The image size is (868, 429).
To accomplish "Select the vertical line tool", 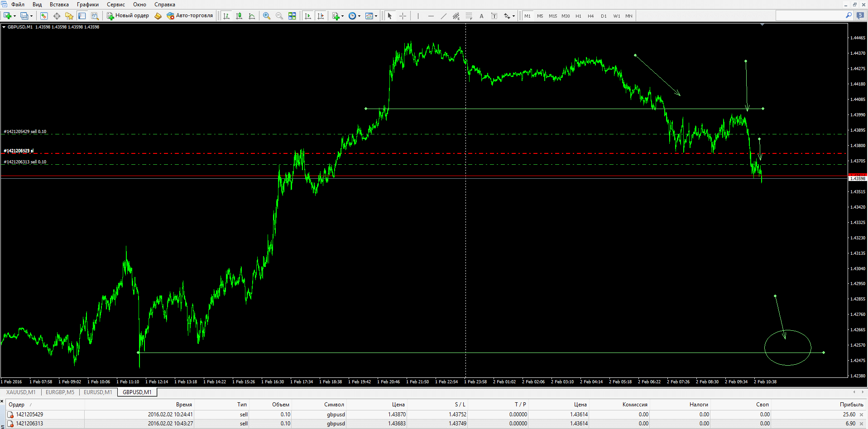I will point(418,16).
